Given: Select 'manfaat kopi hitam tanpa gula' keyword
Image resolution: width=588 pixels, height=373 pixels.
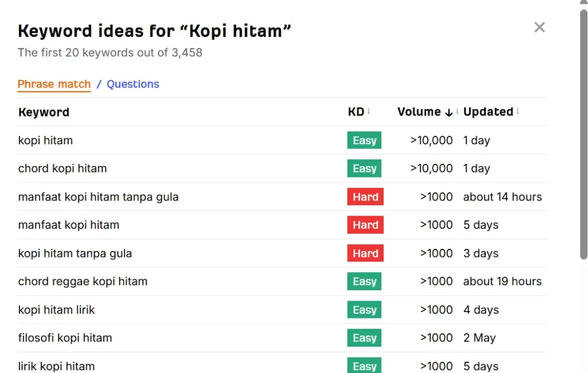Looking at the screenshot, I should [98, 197].
